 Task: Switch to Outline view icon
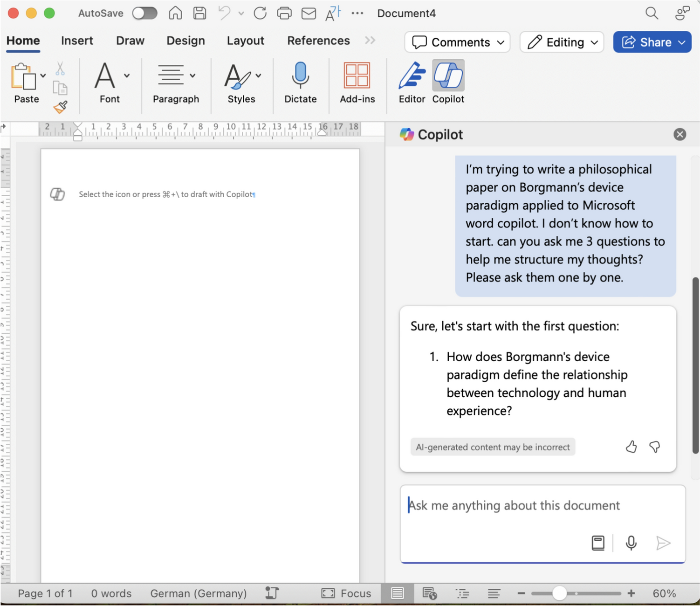click(x=462, y=593)
